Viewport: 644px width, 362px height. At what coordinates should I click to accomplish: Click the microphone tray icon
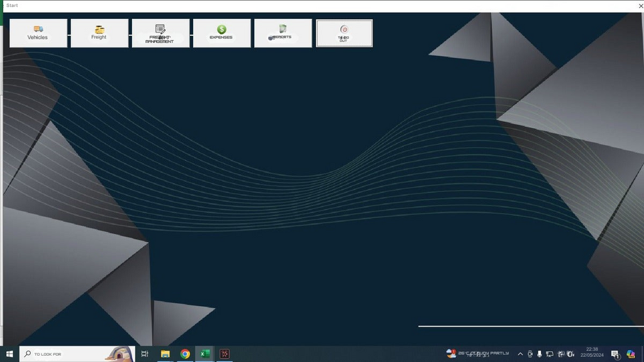click(x=540, y=354)
